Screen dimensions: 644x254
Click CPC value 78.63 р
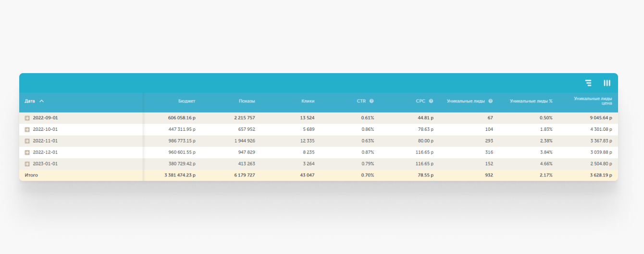(x=426, y=129)
